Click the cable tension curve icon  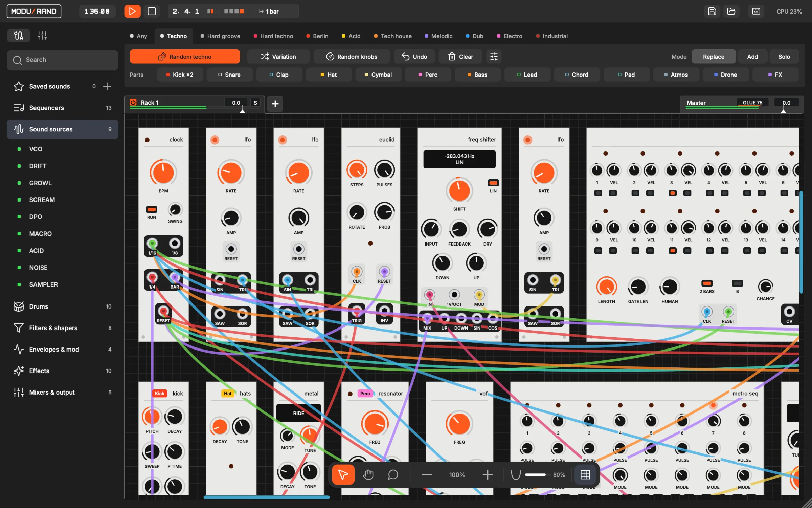click(515, 474)
